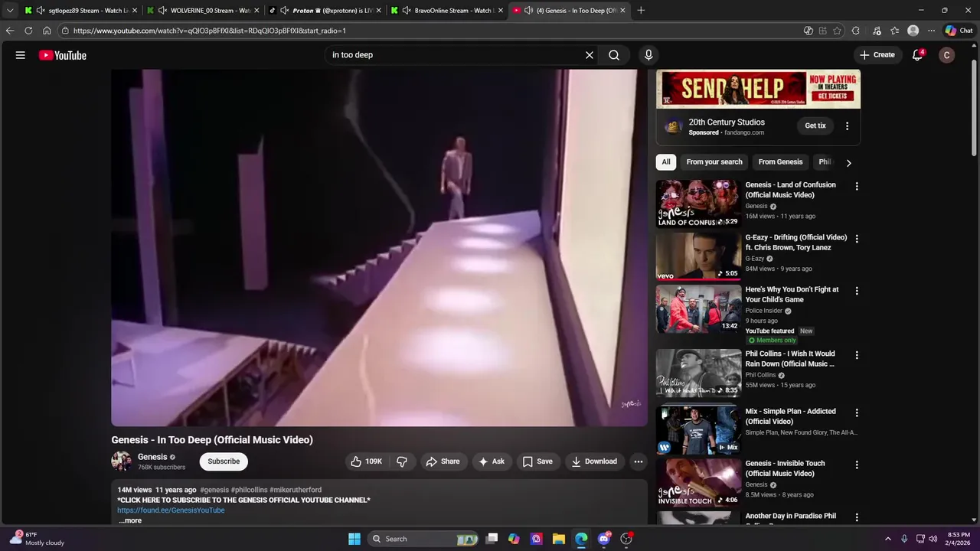This screenshot has width=980, height=551.
Task: Subscribe to the Genesis channel
Action: tap(224, 461)
